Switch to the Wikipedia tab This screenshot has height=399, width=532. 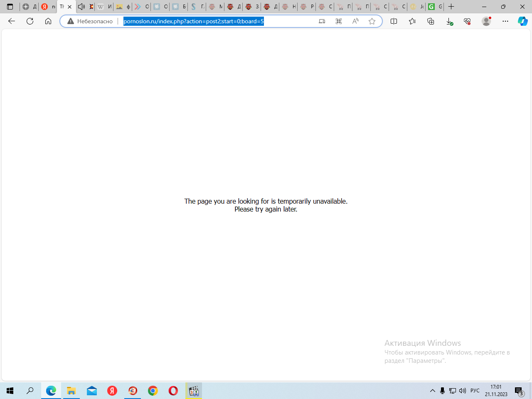point(104,7)
